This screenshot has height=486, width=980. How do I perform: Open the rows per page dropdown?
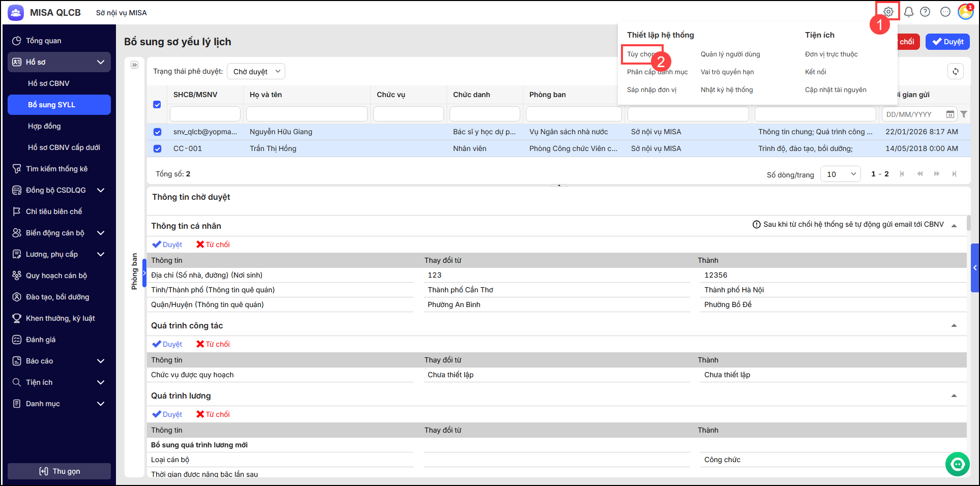(840, 174)
